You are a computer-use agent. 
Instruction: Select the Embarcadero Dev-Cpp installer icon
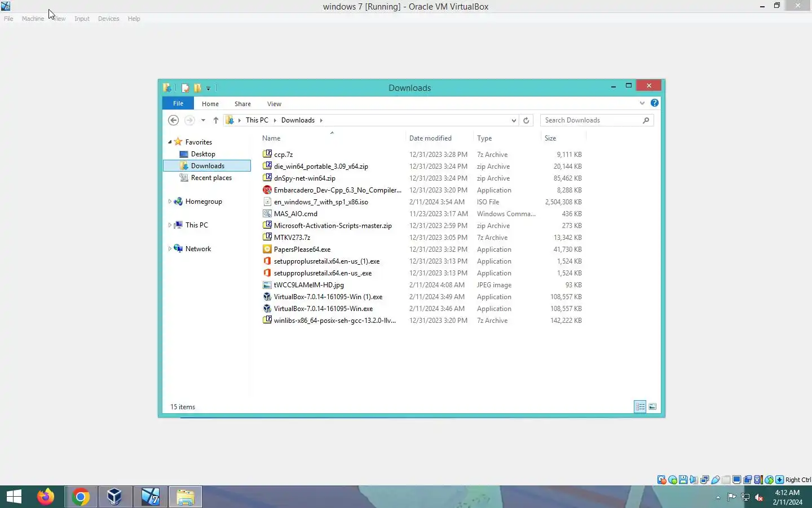267,190
